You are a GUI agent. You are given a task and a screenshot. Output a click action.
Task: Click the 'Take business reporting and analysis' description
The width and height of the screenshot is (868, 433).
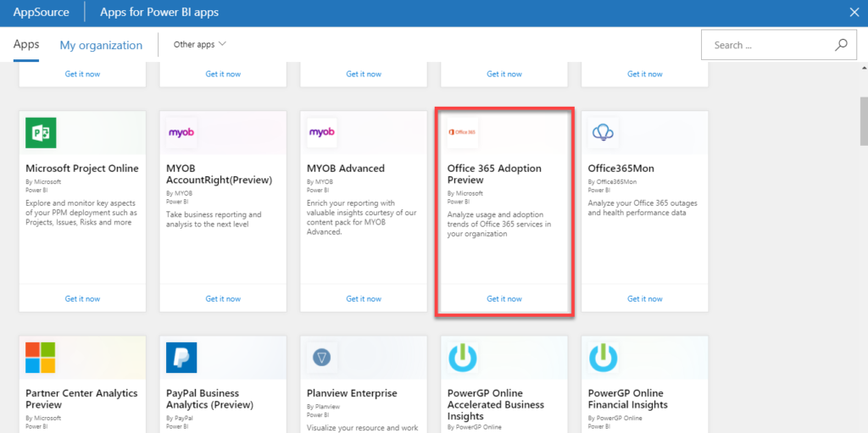[214, 219]
